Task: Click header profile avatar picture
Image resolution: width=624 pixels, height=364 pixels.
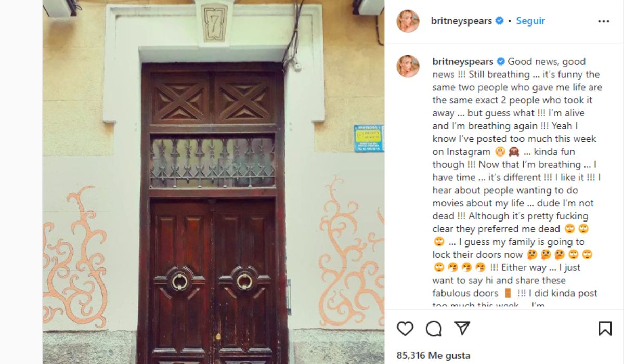Action: point(408,21)
